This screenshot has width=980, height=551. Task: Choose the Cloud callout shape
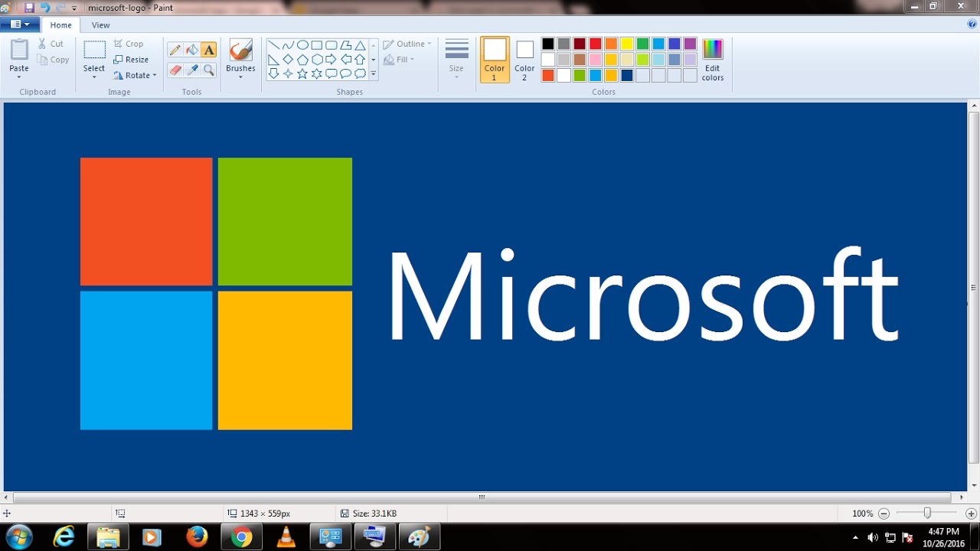coord(360,73)
